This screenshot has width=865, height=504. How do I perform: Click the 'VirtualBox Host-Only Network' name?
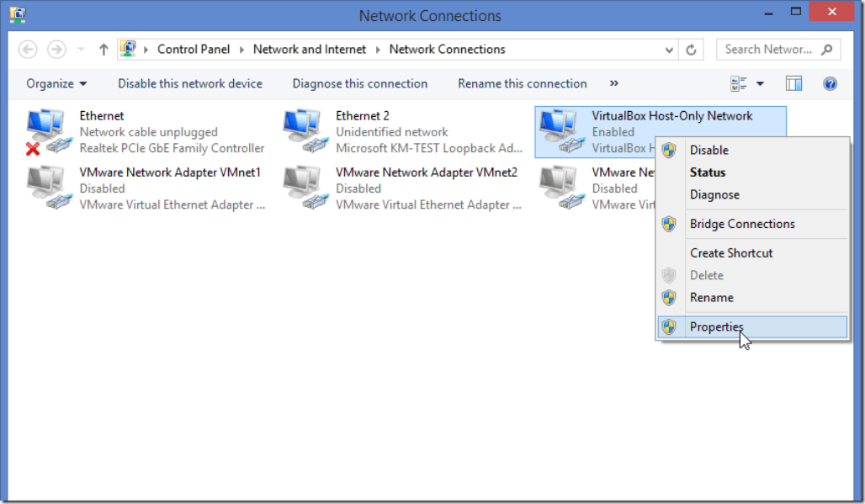coord(672,116)
